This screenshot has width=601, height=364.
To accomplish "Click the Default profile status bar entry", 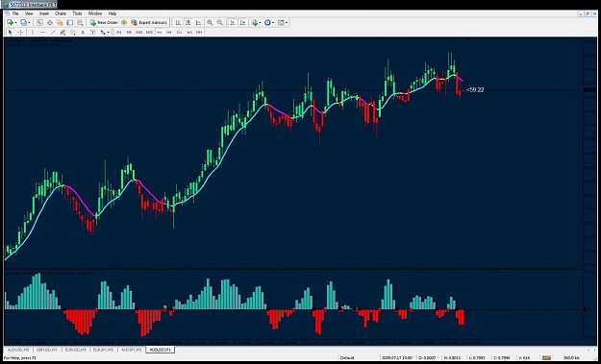I will coord(347,358).
